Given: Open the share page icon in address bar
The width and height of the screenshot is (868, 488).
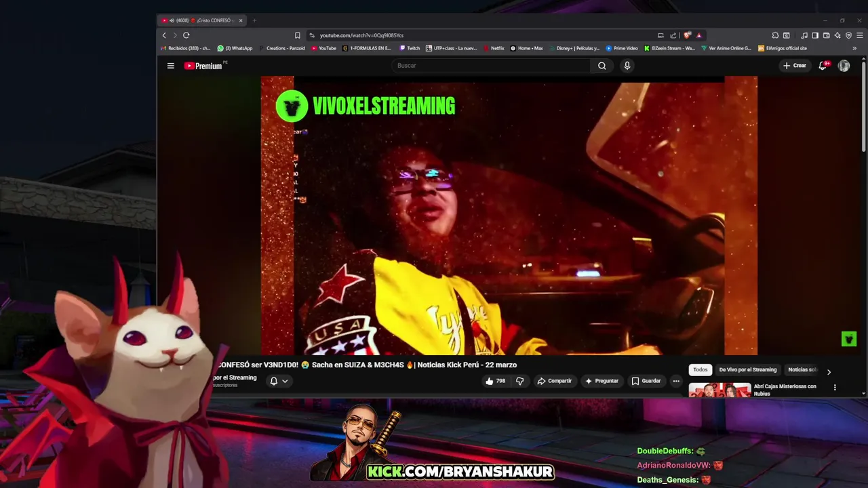Looking at the screenshot, I should (x=673, y=35).
